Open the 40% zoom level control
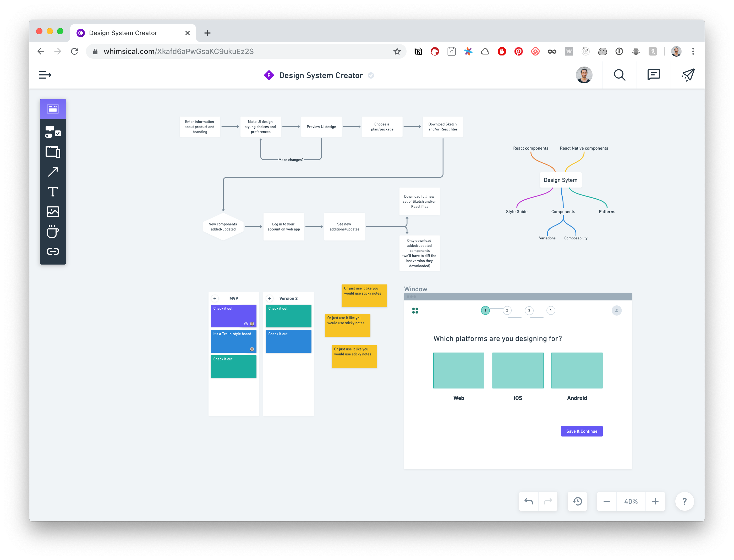The image size is (734, 560). [x=631, y=501]
